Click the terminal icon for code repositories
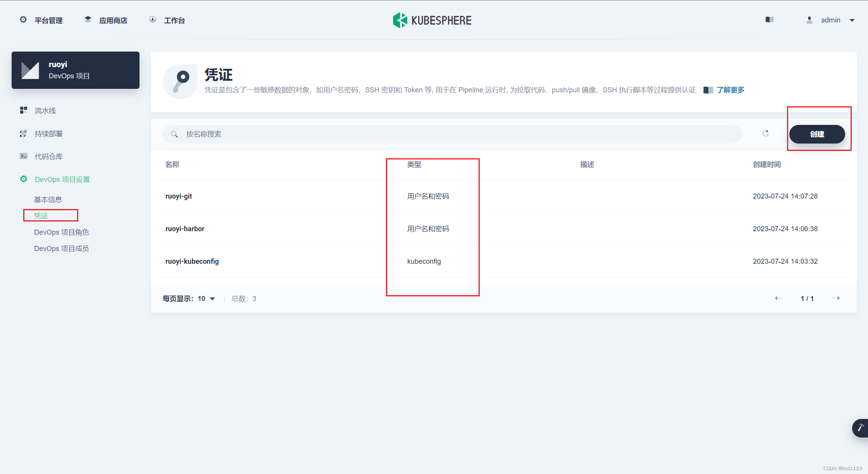The width and height of the screenshot is (868, 474). [x=24, y=156]
